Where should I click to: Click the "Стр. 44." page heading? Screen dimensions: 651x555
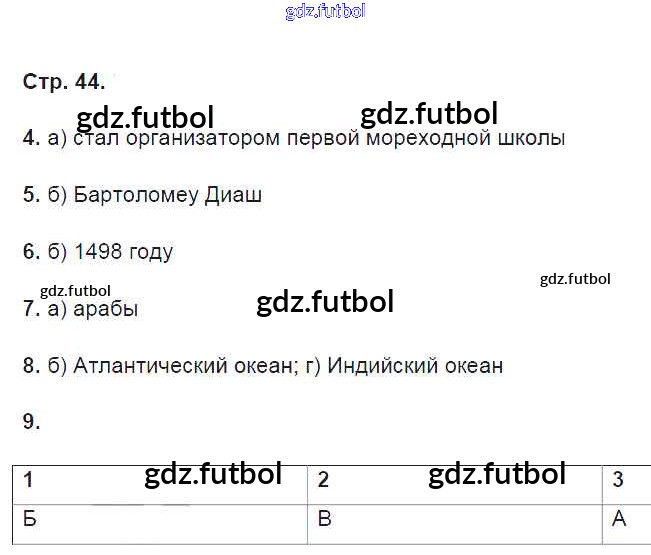pos(63,83)
